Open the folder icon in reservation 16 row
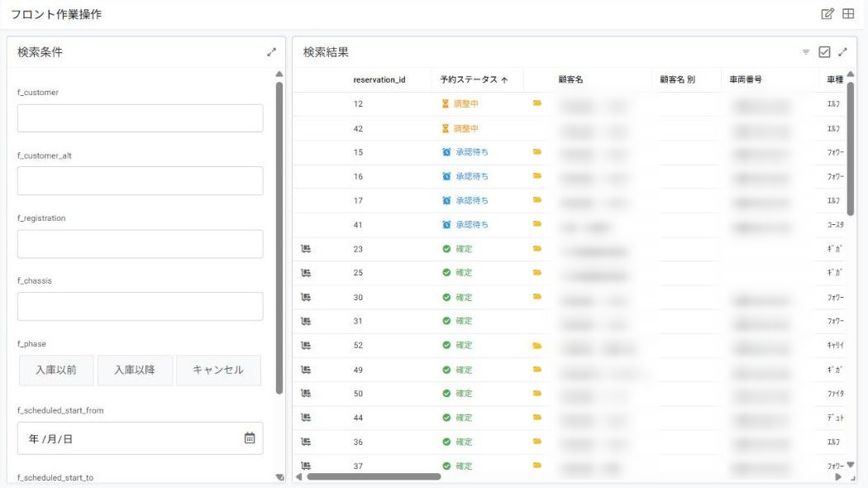Image resolution: width=868 pixels, height=488 pixels. pyautogui.click(x=537, y=175)
